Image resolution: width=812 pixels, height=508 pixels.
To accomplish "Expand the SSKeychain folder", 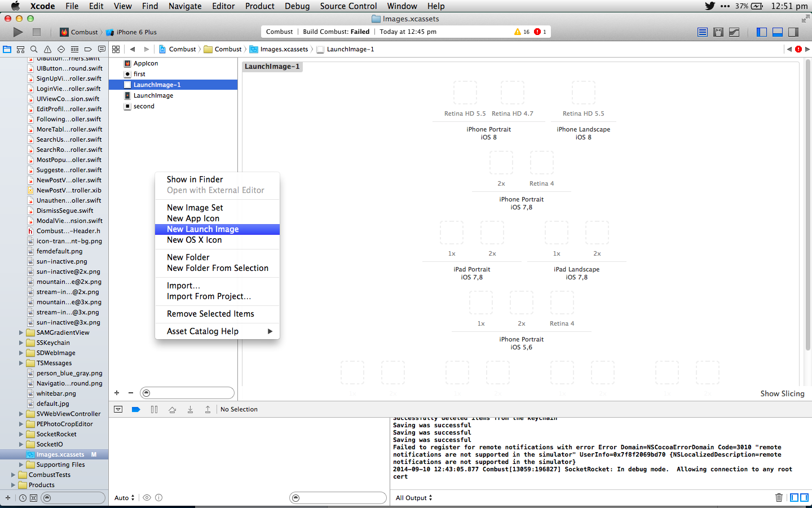I will point(21,343).
